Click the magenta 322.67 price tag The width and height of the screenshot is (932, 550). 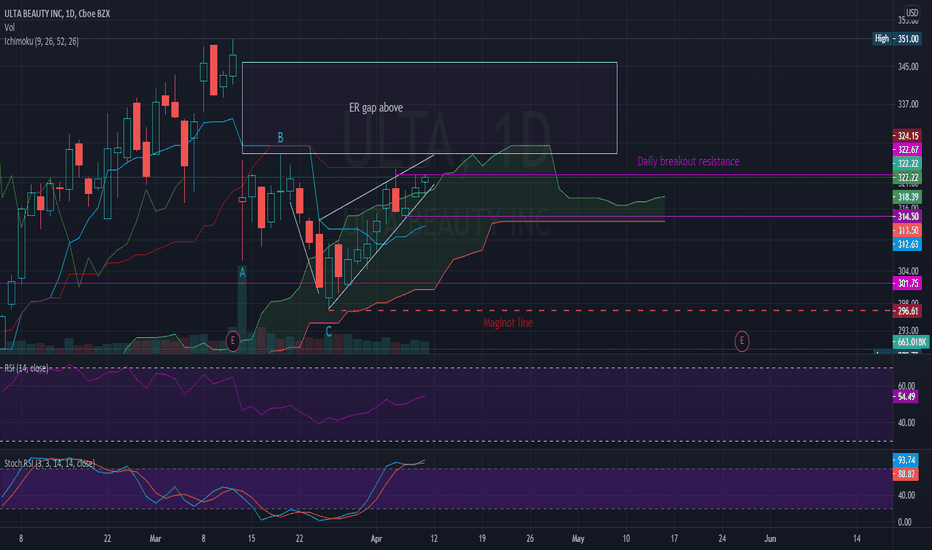907,149
